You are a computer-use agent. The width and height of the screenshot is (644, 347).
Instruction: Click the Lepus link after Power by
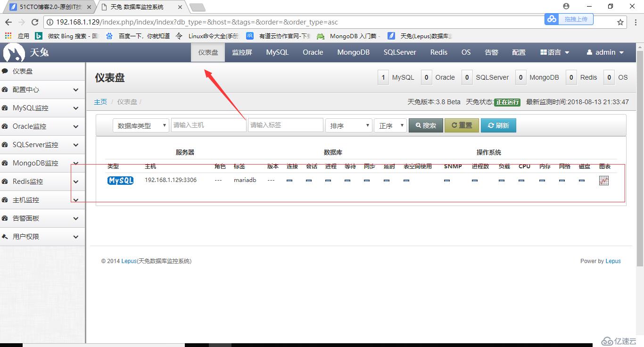[x=613, y=261]
